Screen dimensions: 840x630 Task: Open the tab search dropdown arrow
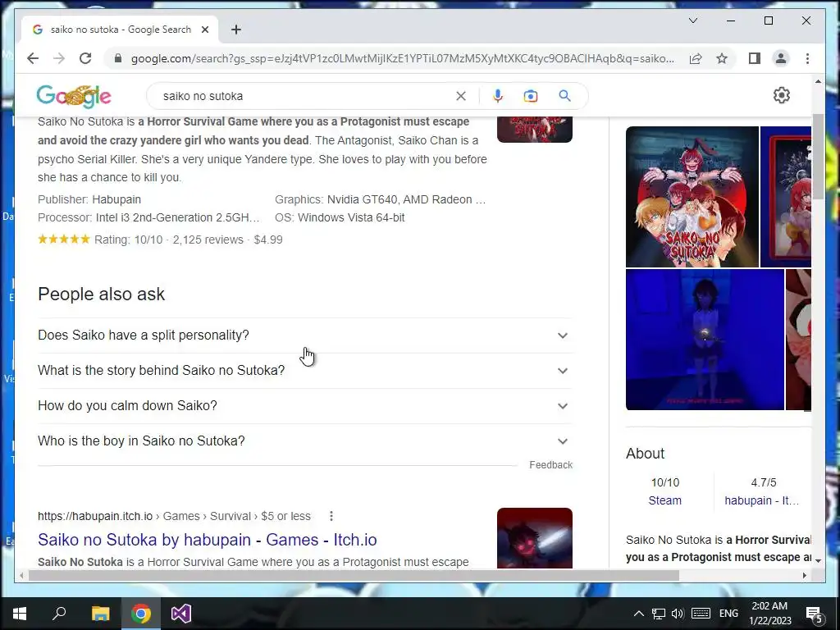click(692, 21)
